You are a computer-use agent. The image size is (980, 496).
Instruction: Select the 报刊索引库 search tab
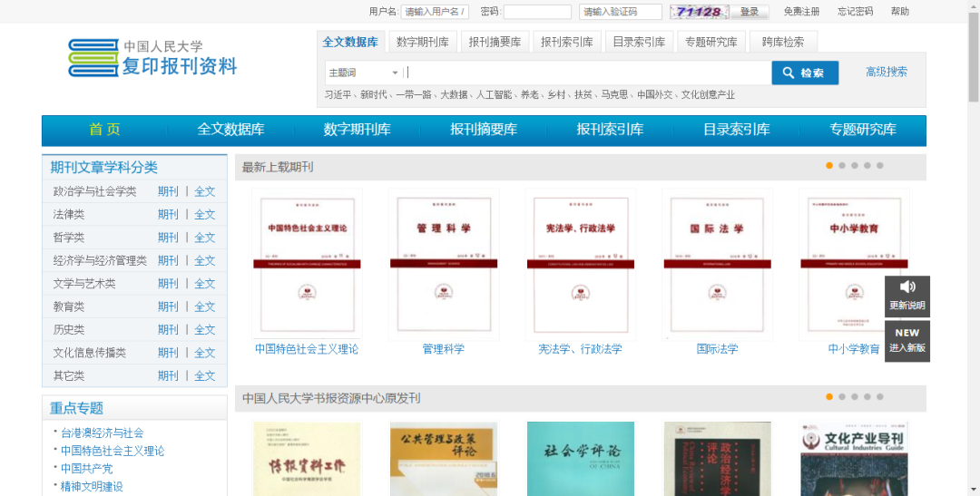(567, 42)
